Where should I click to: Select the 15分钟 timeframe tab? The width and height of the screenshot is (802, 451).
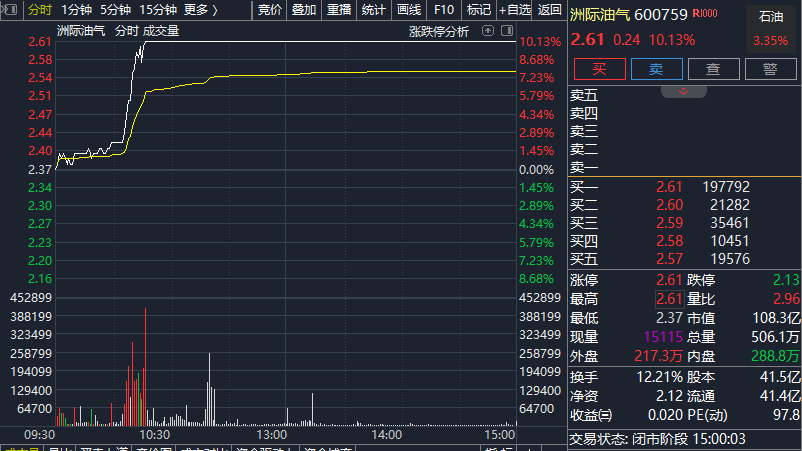(x=157, y=10)
